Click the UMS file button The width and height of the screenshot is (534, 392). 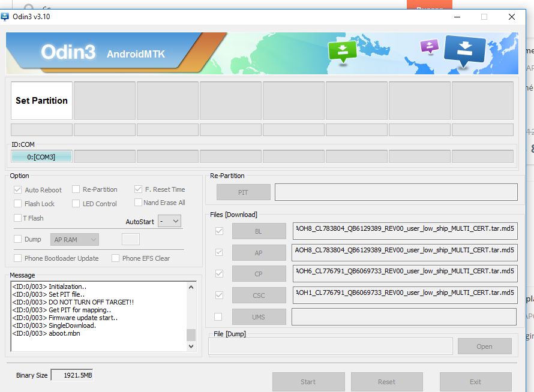point(259,317)
